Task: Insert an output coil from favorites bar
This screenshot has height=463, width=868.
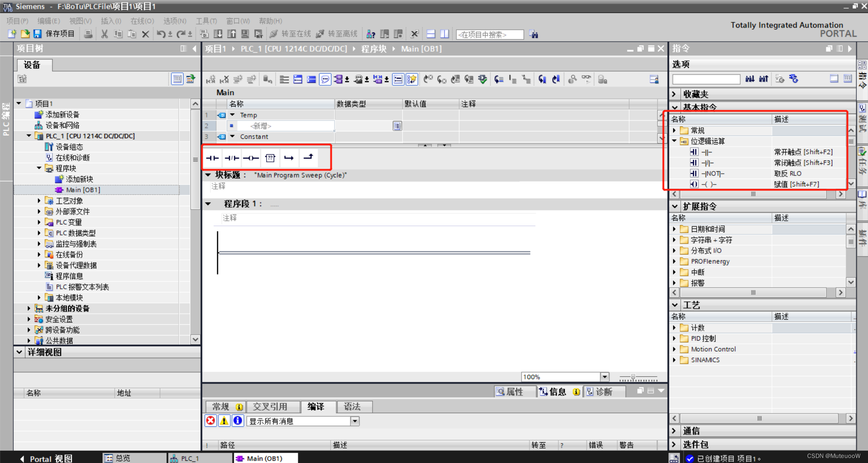Action: [x=251, y=158]
